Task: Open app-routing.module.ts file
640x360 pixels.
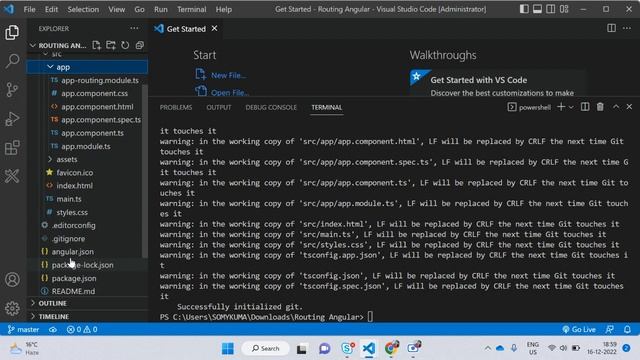Action: point(100,80)
